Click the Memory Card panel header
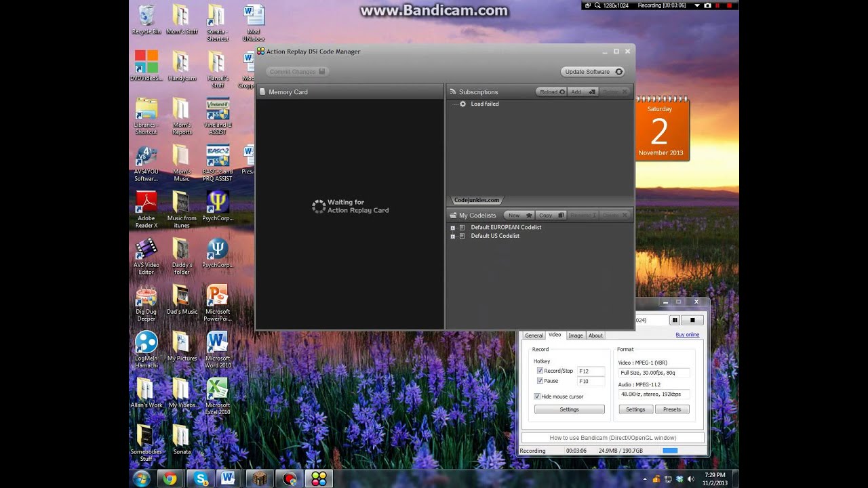 point(350,91)
